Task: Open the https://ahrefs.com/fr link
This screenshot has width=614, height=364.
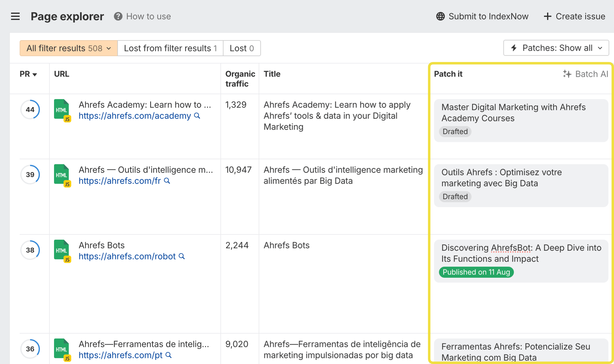Action: pyautogui.click(x=120, y=181)
